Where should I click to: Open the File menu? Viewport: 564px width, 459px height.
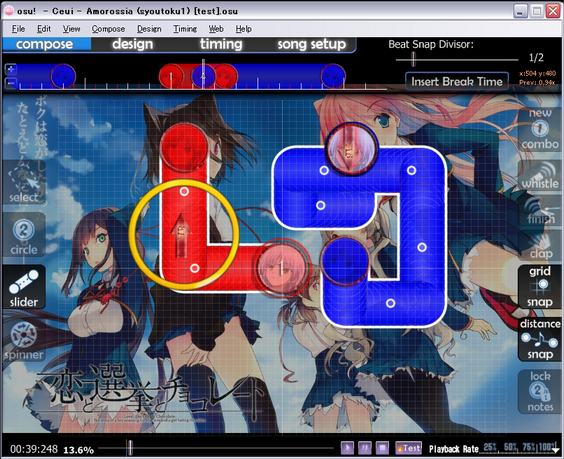pos(18,29)
